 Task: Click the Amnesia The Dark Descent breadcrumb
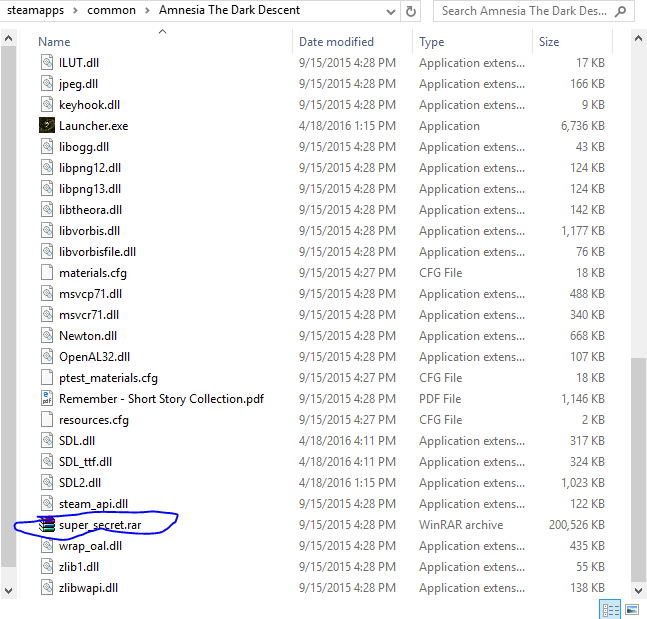click(229, 10)
